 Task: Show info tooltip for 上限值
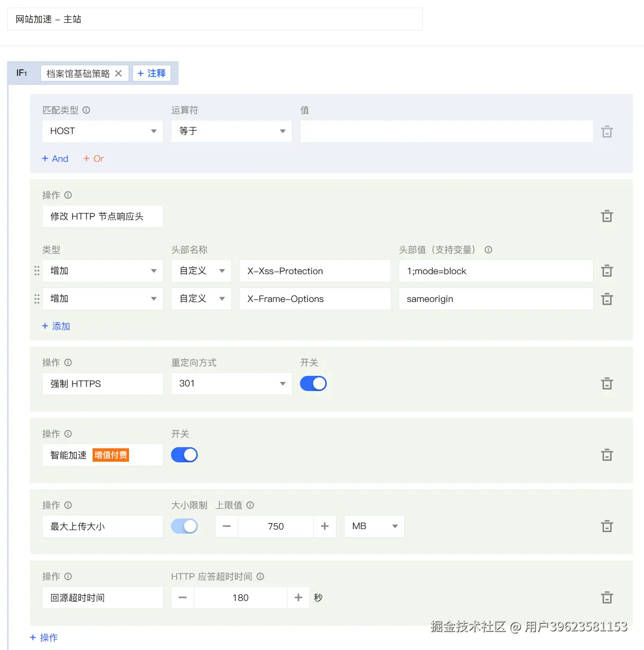pos(250,505)
